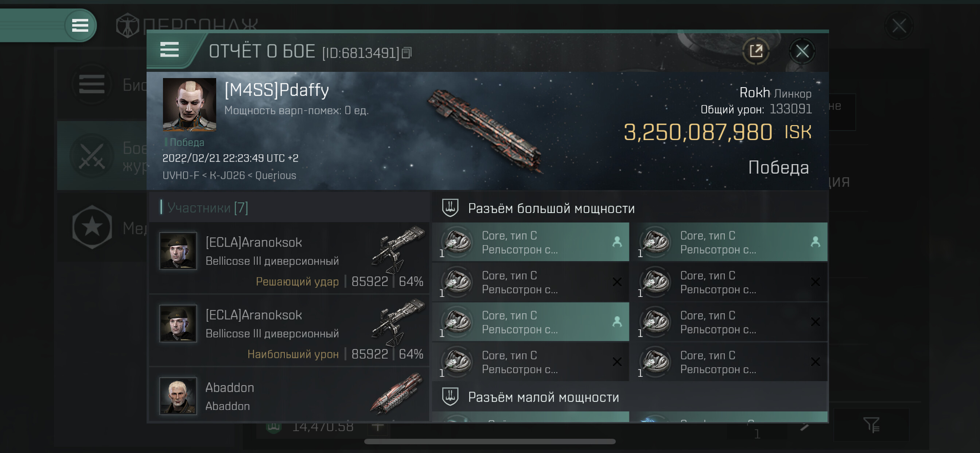This screenshot has height=453, width=980.
Task: Close the battle report window
Action: click(802, 51)
